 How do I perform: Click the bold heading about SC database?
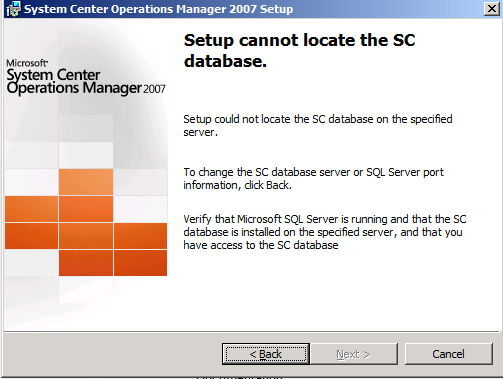point(299,50)
